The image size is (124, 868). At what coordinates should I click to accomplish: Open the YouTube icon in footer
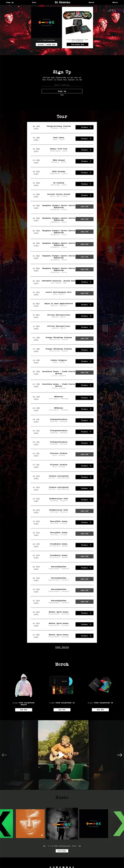pos(64,867)
